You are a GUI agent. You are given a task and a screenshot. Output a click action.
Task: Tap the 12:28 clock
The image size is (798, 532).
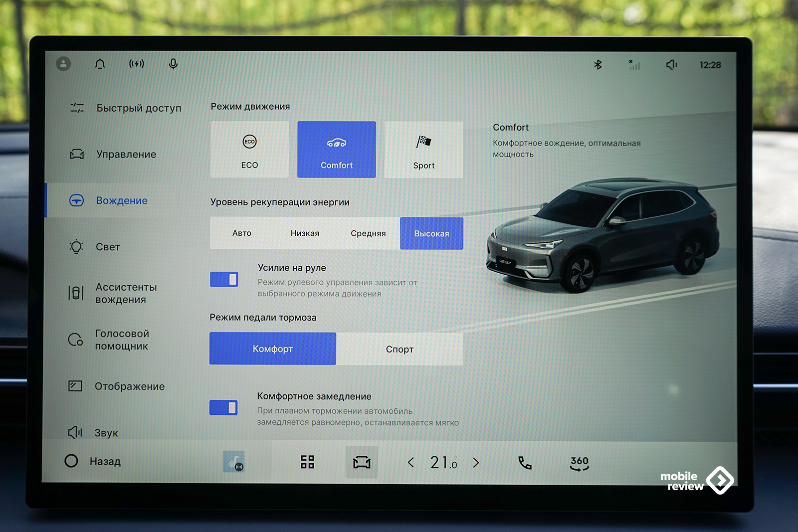(x=710, y=65)
